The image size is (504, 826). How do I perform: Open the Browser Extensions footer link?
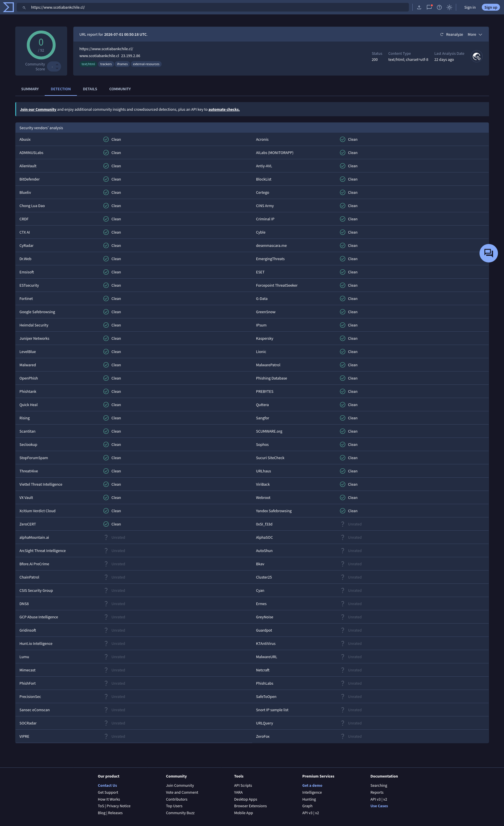250,806
